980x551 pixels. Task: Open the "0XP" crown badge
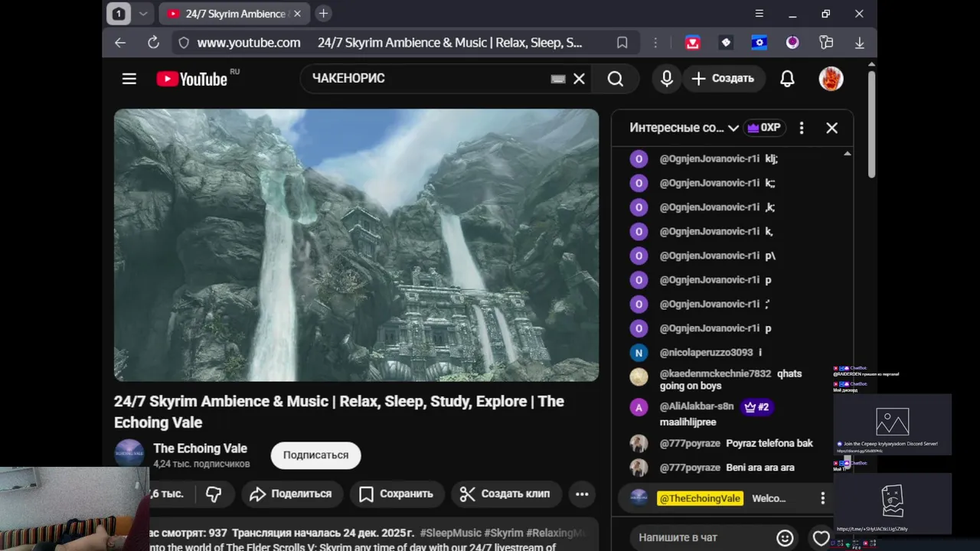click(764, 128)
